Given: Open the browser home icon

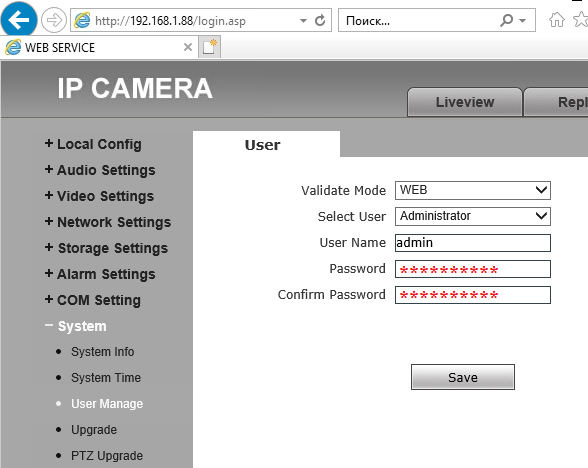Looking at the screenshot, I should coord(557,20).
